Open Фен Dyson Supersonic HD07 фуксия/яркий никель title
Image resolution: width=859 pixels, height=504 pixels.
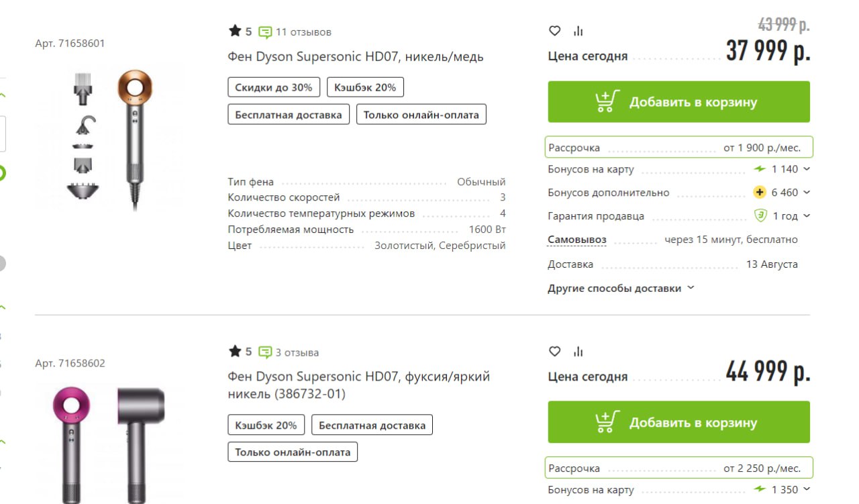click(x=359, y=385)
